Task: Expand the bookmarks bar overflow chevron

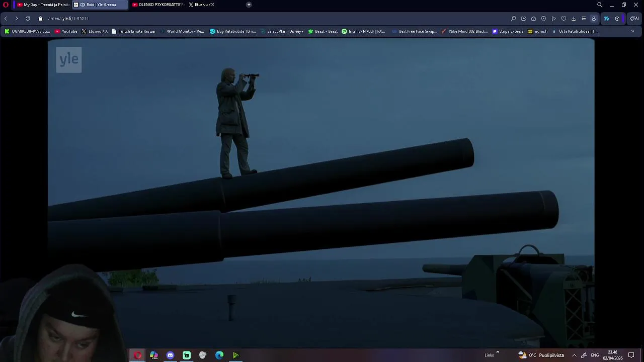Action: click(632, 31)
